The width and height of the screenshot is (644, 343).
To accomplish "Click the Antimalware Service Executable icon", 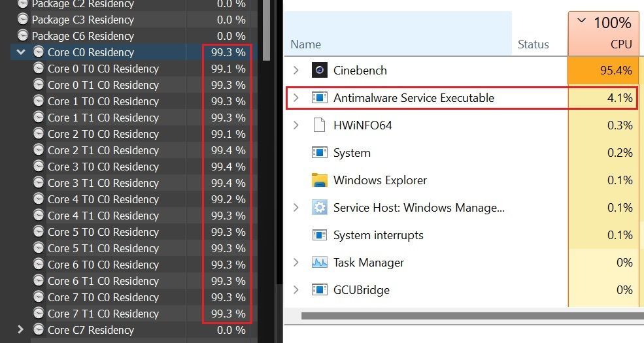I will (x=319, y=98).
